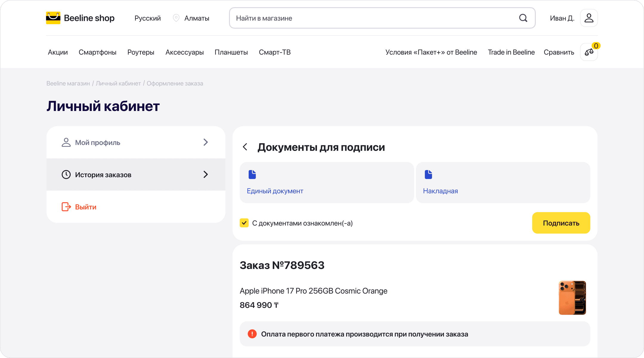Screen dimensions: 644x358
Task: Expand Мой профиль chevron arrow
Action: (x=205, y=142)
